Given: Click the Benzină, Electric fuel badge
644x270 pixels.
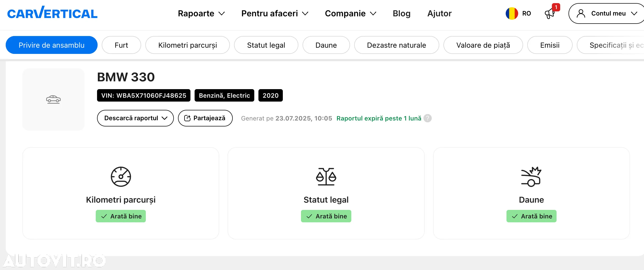Looking at the screenshot, I should (x=224, y=95).
